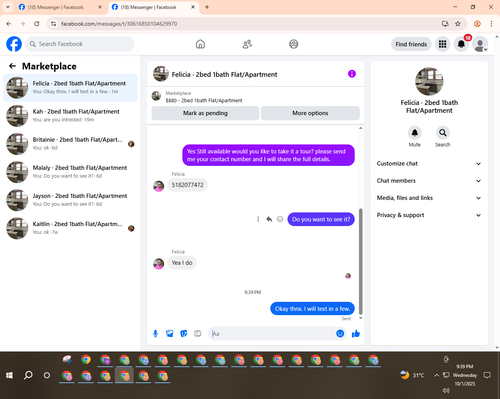500x399 pixels.
Task: Show hidden system tray icons
Action: point(436,375)
